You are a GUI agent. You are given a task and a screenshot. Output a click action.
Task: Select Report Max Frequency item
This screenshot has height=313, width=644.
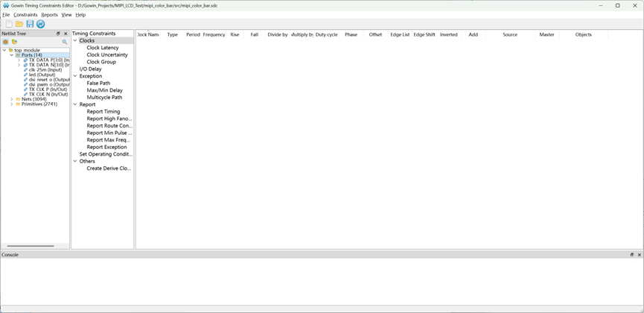pyautogui.click(x=109, y=140)
